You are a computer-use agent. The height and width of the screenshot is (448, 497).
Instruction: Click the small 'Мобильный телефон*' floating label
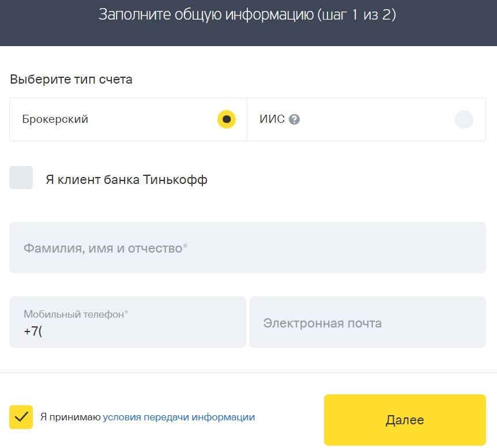76,314
